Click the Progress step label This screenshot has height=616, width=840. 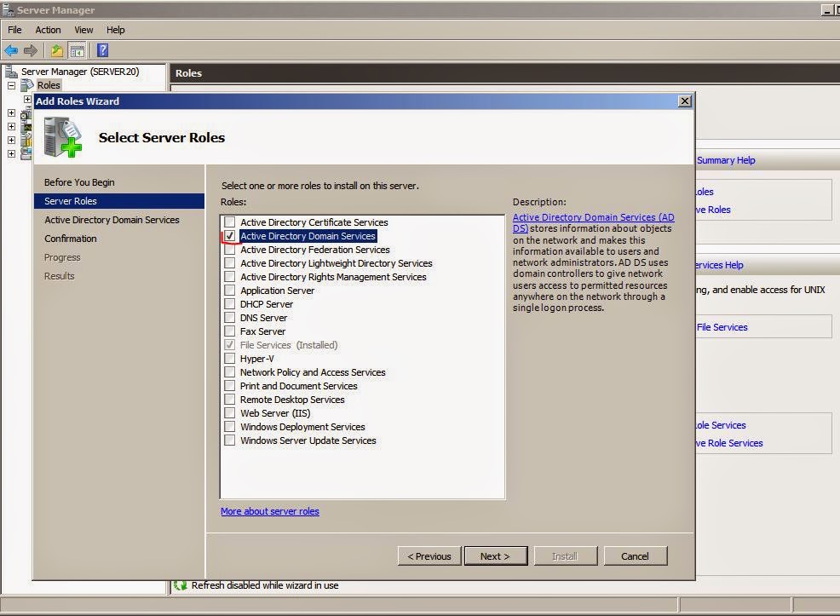point(62,257)
